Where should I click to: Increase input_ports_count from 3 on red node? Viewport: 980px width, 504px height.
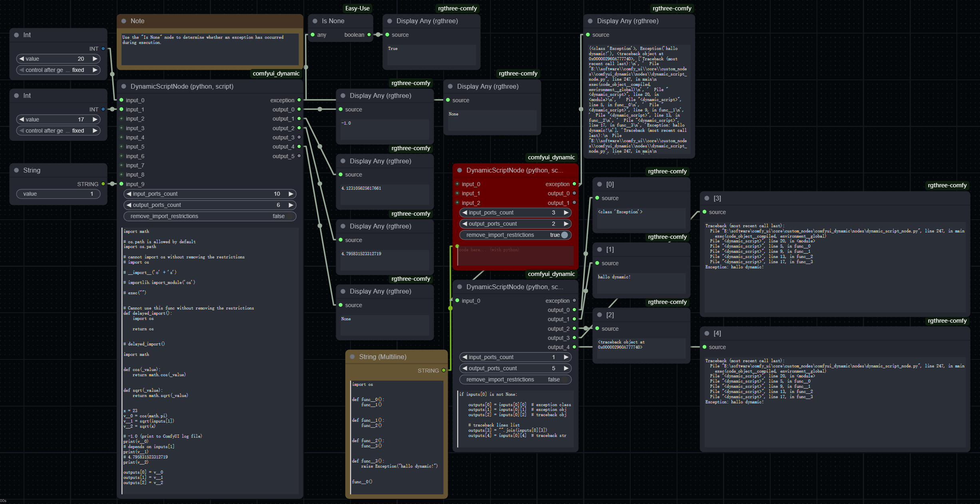[x=566, y=212]
